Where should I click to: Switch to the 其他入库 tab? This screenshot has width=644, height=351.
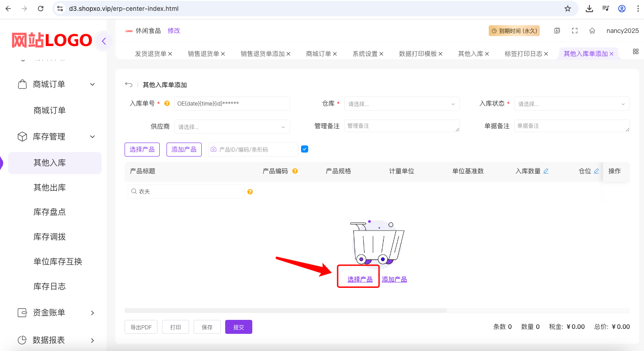471,54
